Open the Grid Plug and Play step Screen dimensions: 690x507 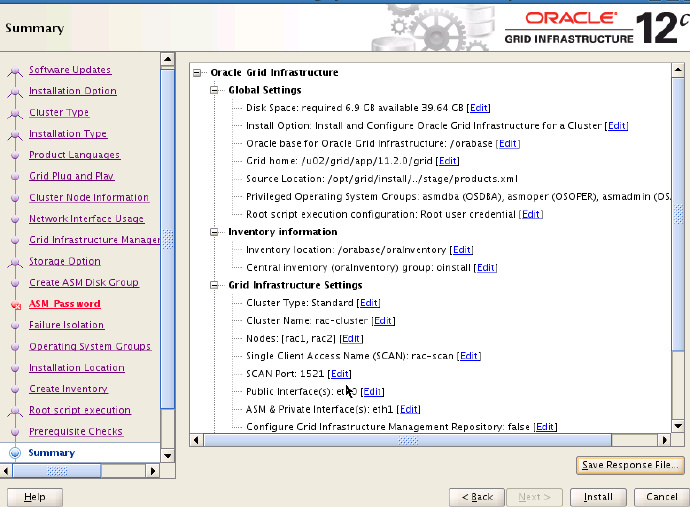pos(71,176)
